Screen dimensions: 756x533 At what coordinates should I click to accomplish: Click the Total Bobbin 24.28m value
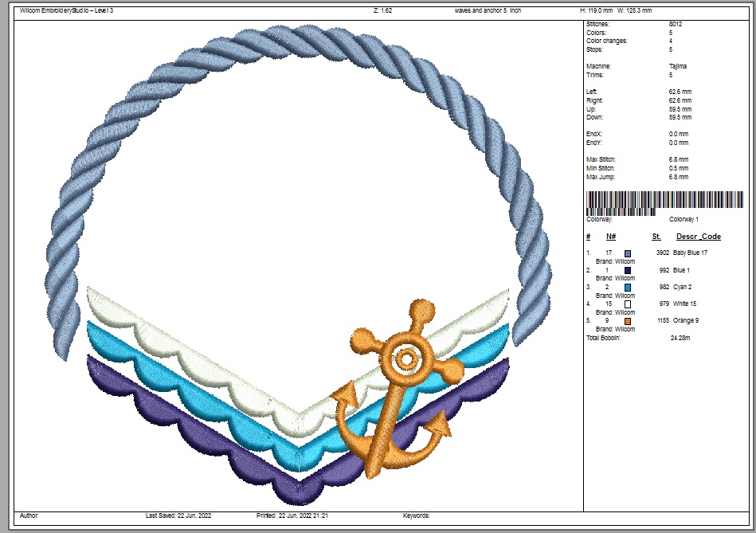pos(682,338)
